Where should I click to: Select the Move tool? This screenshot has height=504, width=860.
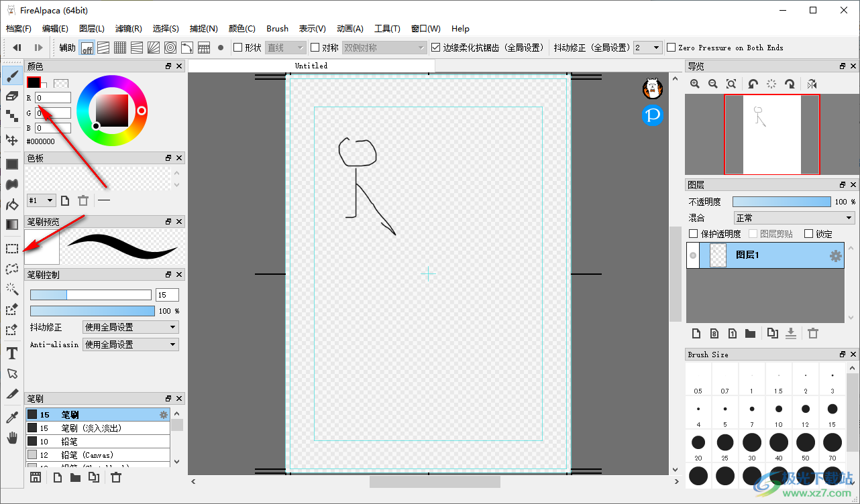[11, 140]
